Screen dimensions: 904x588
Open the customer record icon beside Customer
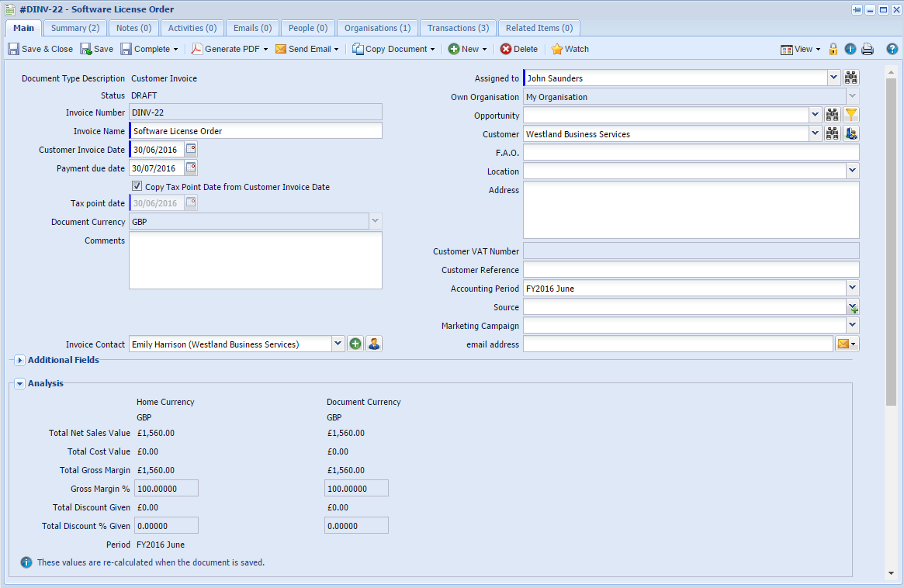click(x=851, y=133)
